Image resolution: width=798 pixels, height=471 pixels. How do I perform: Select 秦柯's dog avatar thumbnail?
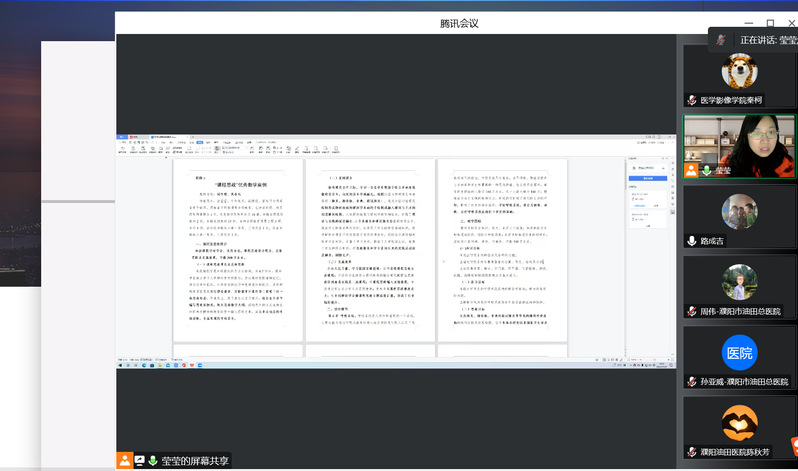coord(740,72)
